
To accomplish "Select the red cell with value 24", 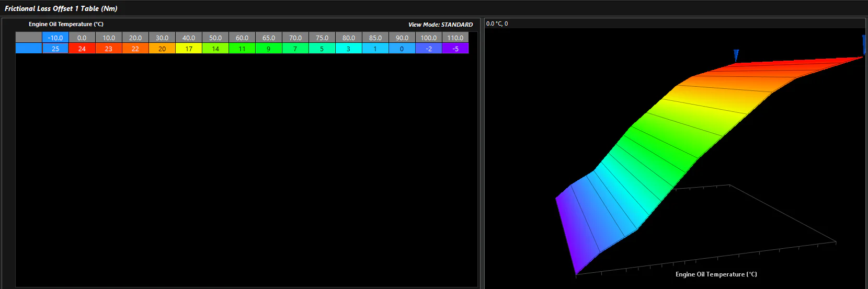I will coord(82,49).
